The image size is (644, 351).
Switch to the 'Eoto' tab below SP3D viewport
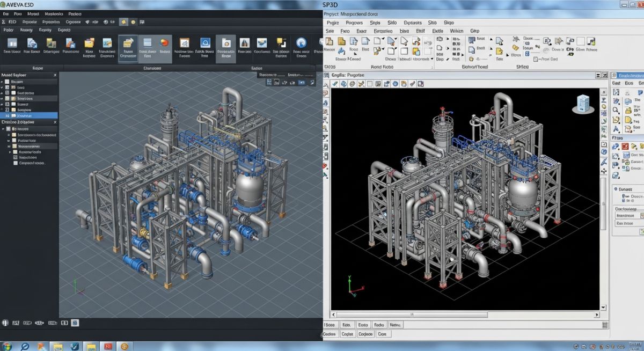click(x=363, y=325)
